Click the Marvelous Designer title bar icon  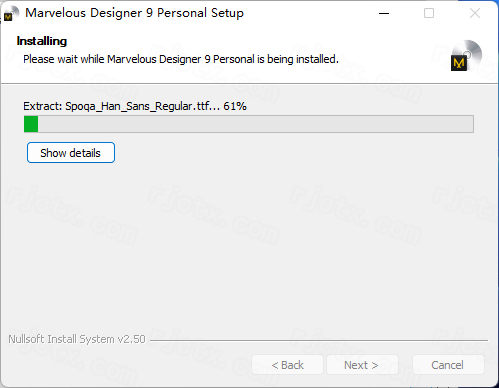(x=11, y=13)
